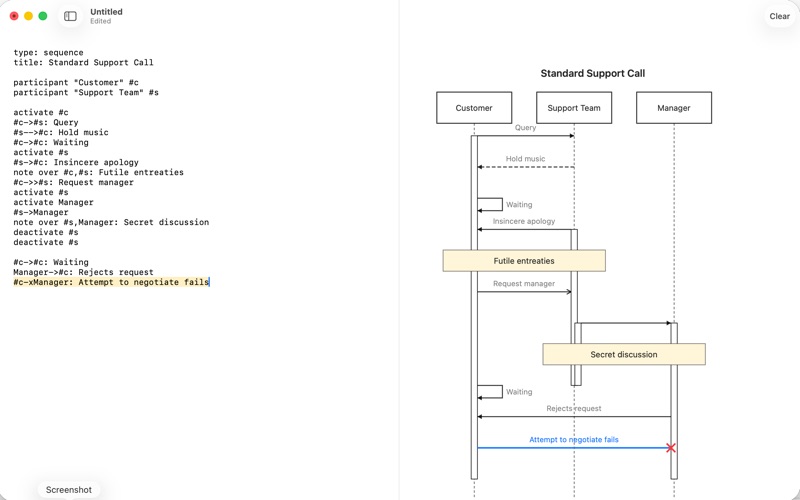Click the yellow minimize window button
The height and width of the screenshot is (500, 800).
tap(29, 16)
